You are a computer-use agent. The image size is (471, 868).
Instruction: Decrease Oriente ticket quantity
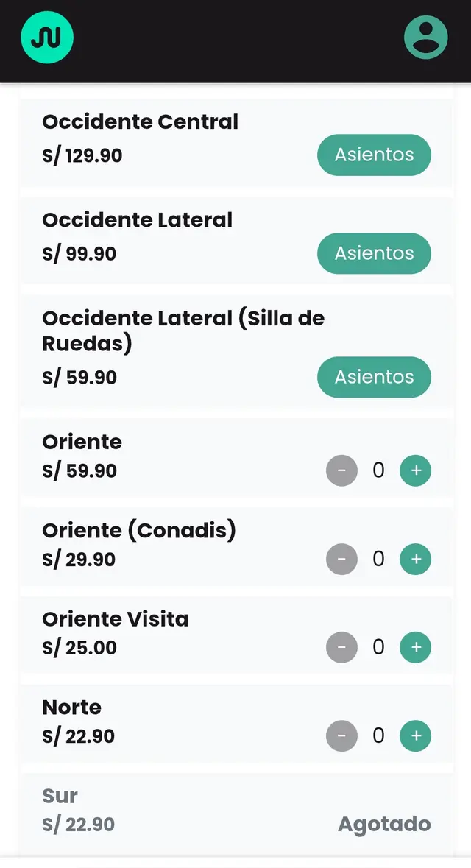[341, 470]
